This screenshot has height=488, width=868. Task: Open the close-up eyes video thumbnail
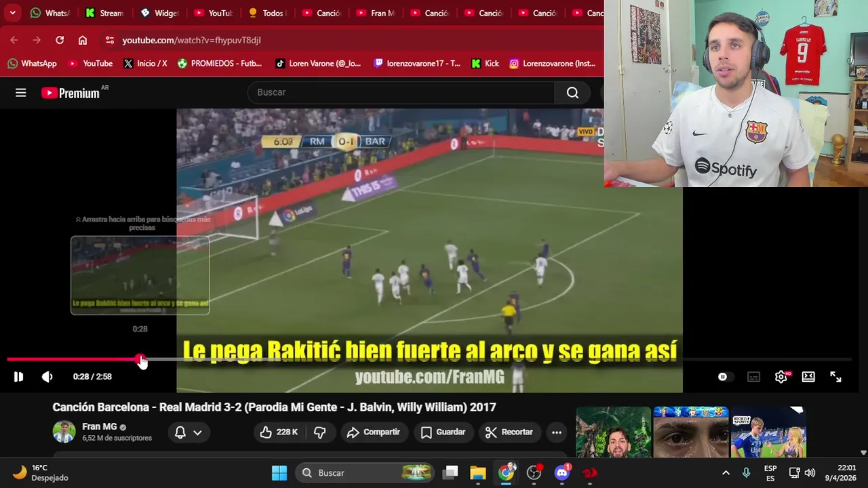691,432
